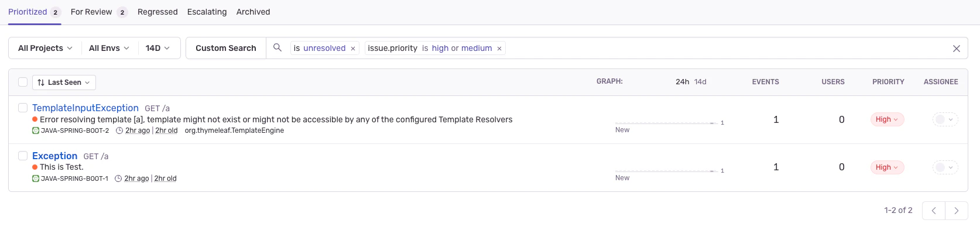Remove the 'is unresolved' filter token

pyautogui.click(x=353, y=49)
